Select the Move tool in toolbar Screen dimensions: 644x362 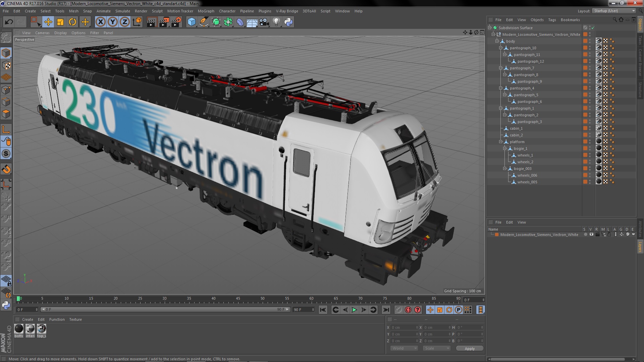coord(48,22)
